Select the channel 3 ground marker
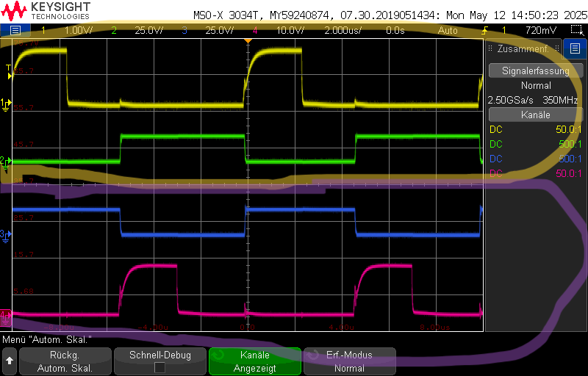 coord(5,234)
